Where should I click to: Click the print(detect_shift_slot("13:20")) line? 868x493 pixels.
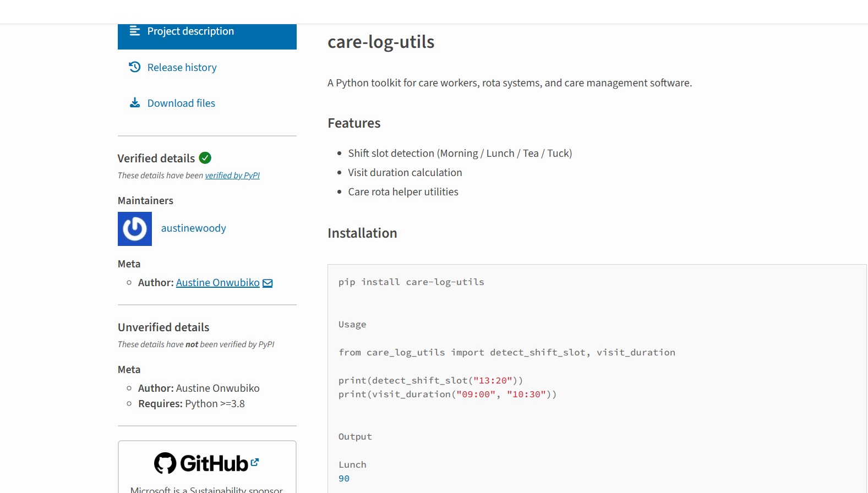tap(431, 380)
